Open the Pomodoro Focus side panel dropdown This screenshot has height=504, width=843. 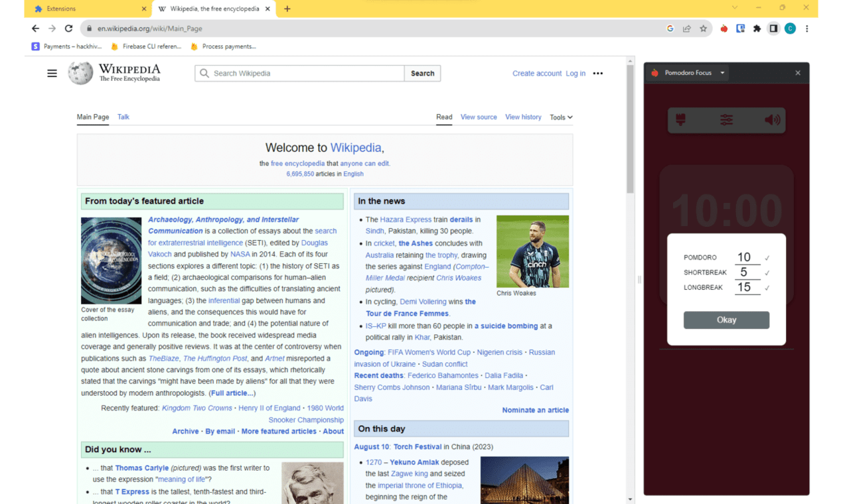click(x=722, y=73)
